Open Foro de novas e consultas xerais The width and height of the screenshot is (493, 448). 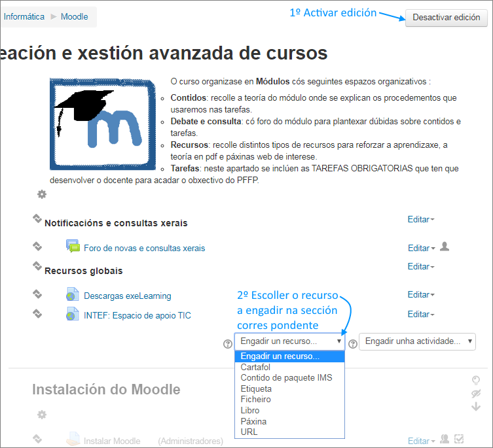144,248
